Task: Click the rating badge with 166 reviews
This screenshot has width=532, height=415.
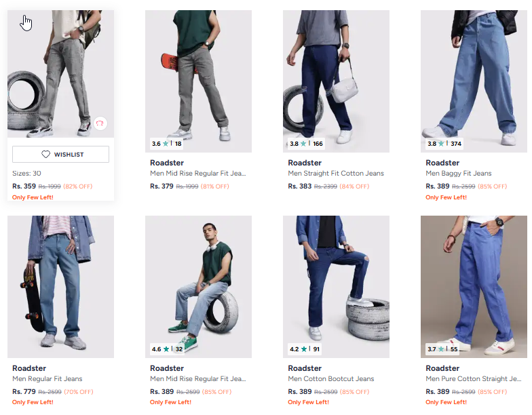Action: tap(306, 144)
